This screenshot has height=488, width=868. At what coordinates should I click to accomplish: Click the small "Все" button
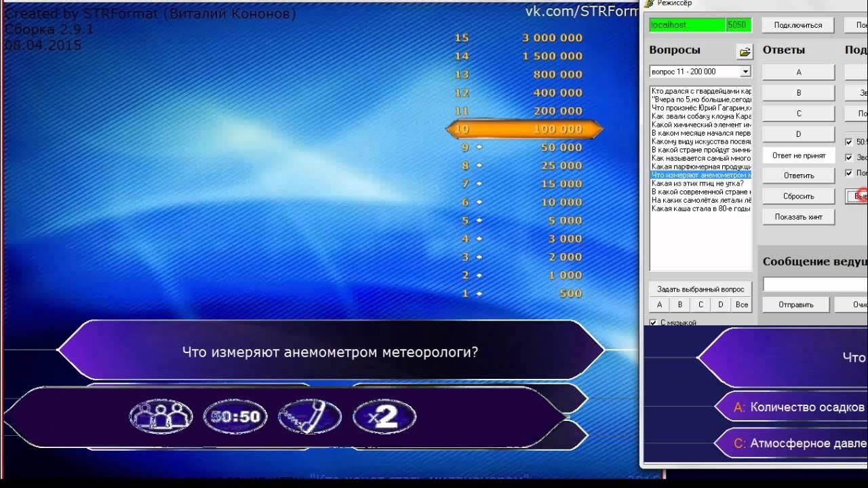tap(742, 305)
